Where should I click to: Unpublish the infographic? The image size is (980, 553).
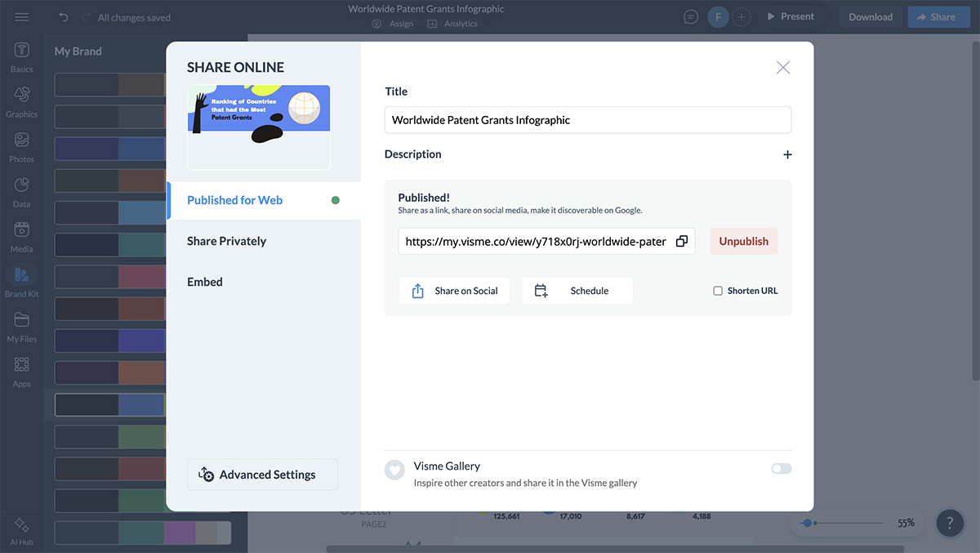tap(743, 241)
